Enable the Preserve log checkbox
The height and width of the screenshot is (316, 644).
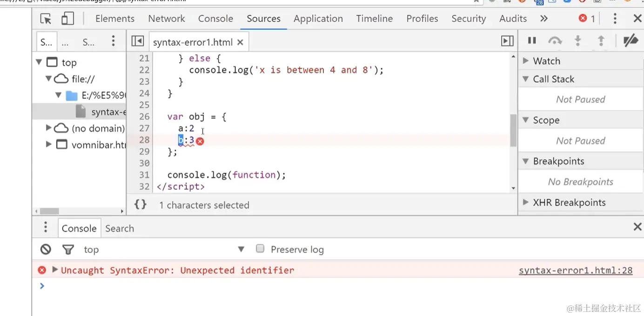pyautogui.click(x=260, y=249)
